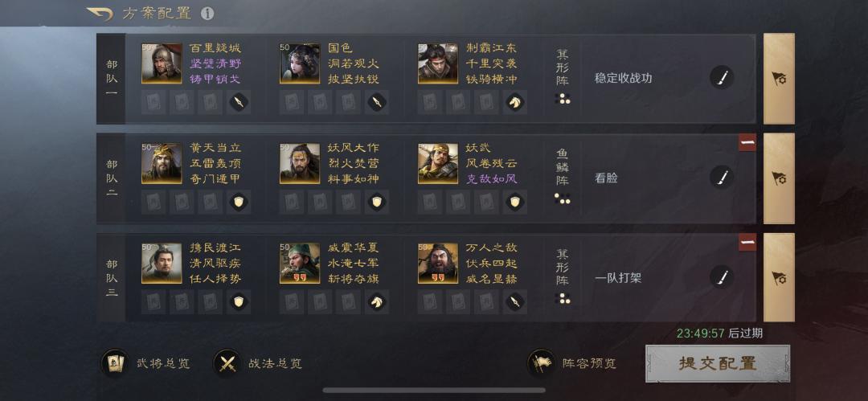Go back using the arrow beside 方案配置
868x401 pixels.
click(100, 14)
